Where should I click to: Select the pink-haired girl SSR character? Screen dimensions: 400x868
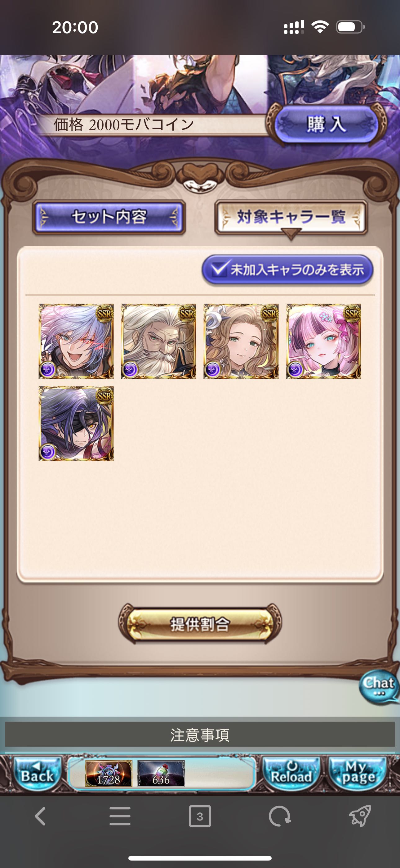(x=324, y=341)
